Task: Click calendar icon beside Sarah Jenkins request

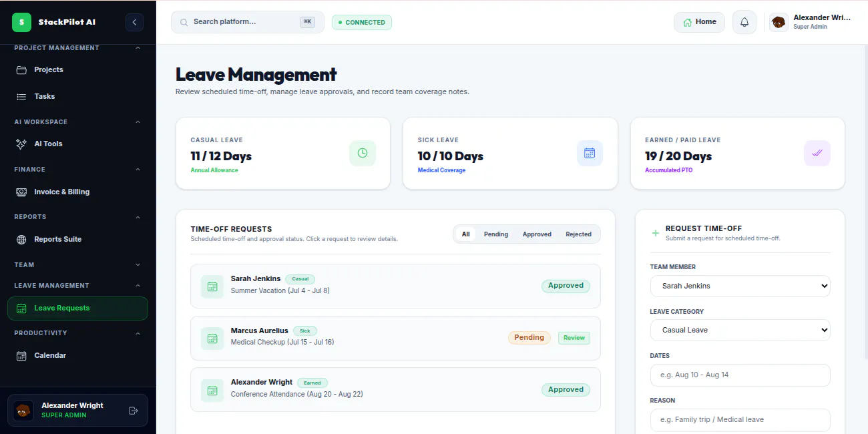Action: tap(212, 286)
